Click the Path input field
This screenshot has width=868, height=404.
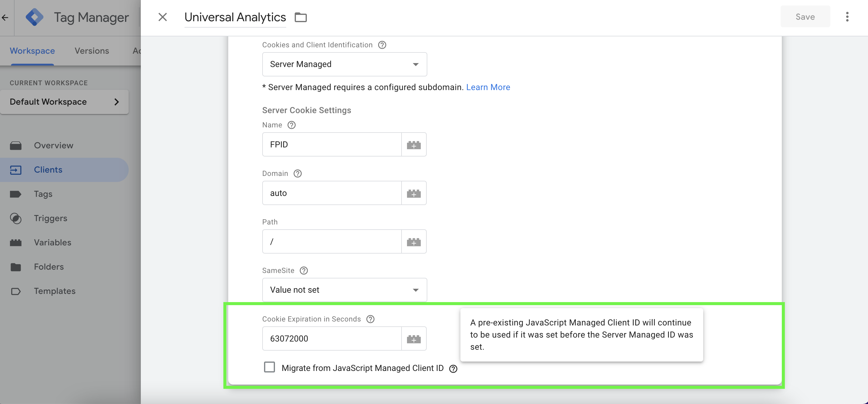tap(331, 241)
